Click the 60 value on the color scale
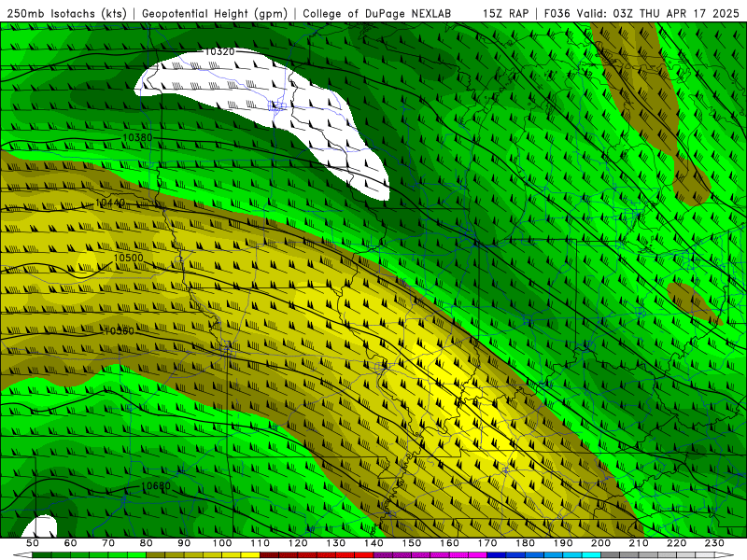This screenshot has height=560, width=747. pyautogui.click(x=70, y=543)
